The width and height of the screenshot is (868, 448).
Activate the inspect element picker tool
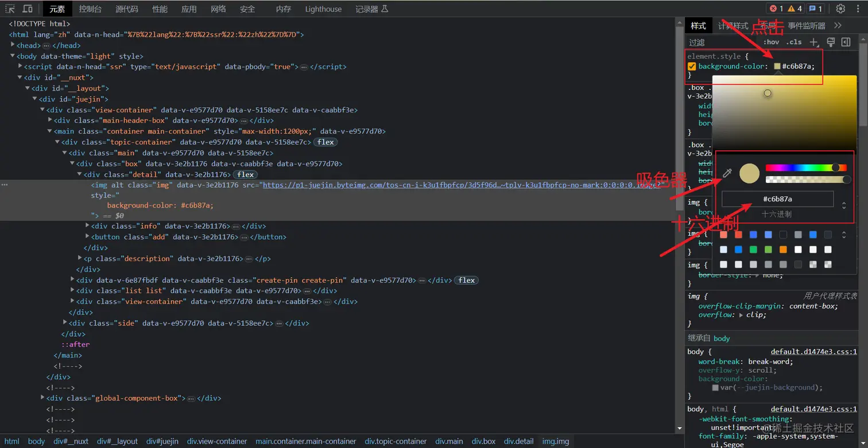(10, 9)
